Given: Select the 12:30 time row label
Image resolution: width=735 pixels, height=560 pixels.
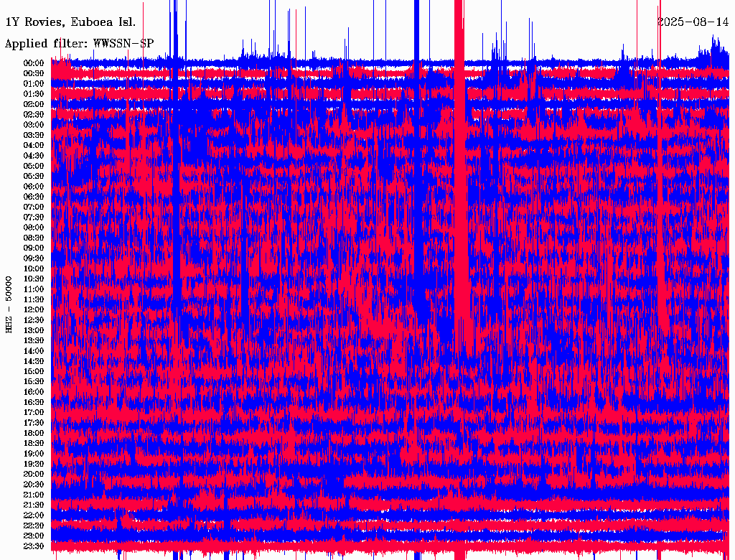Looking at the screenshot, I should (x=34, y=320).
